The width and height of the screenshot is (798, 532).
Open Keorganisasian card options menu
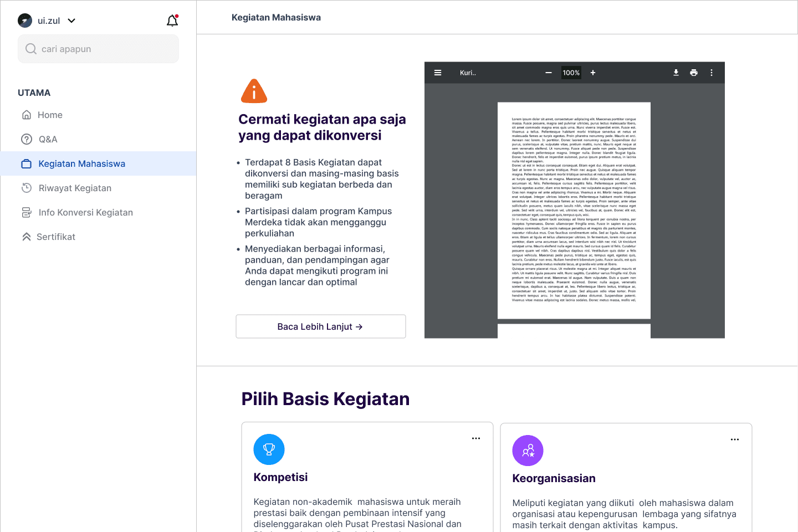pyautogui.click(x=735, y=439)
